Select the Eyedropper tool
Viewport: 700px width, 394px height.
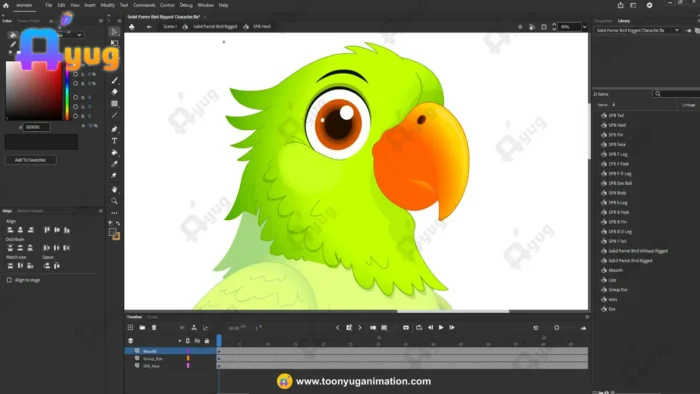[114, 164]
